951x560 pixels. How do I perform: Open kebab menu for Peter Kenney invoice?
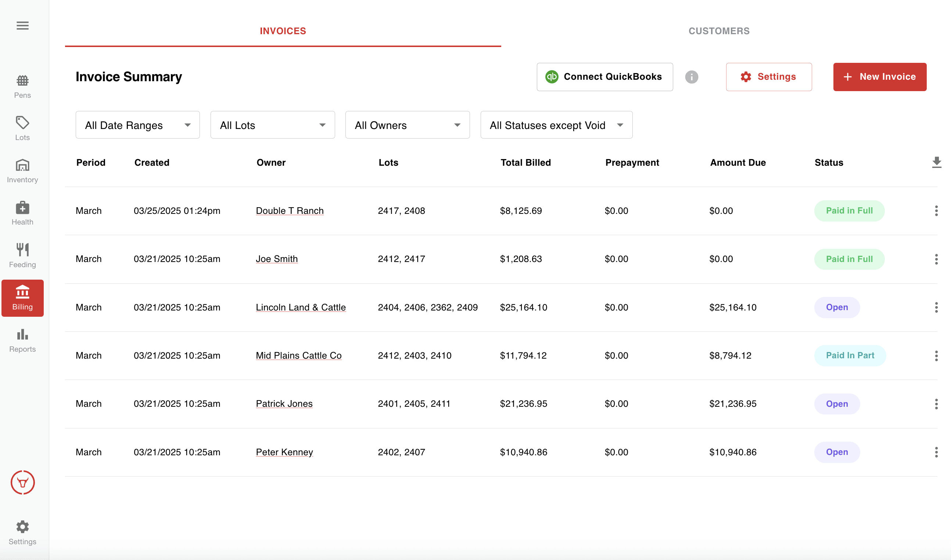tap(936, 452)
